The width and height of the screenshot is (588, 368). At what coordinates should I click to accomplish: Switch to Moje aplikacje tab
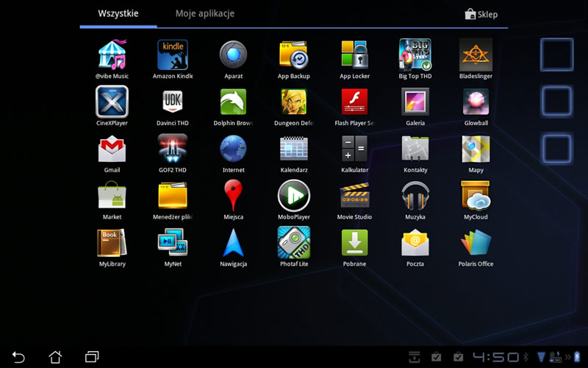[x=205, y=14]
